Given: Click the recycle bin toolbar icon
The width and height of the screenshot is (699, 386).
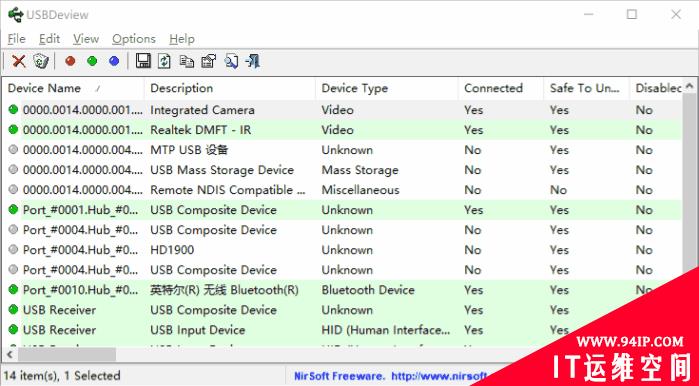Looking at the screenshot, I should click(41, 61).
